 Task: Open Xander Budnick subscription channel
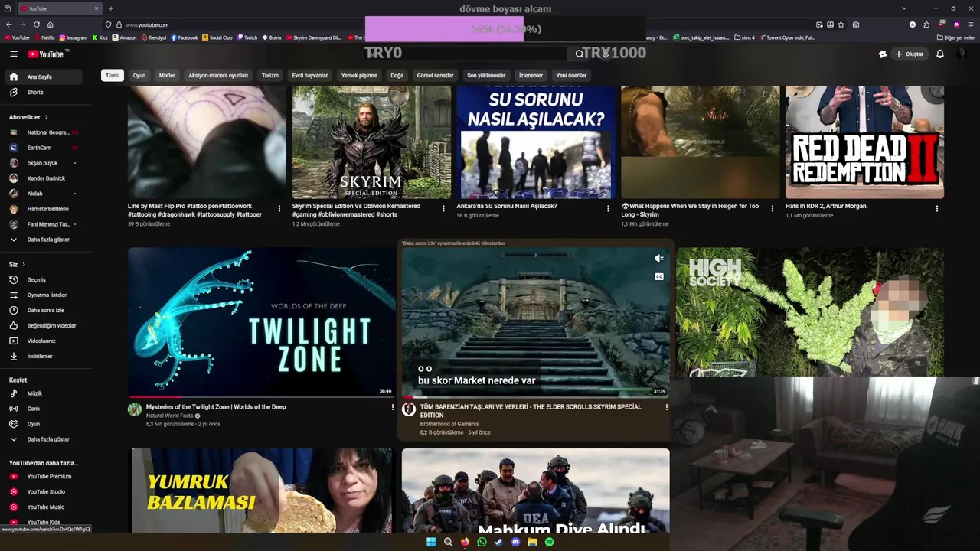(x=46, y=178)
